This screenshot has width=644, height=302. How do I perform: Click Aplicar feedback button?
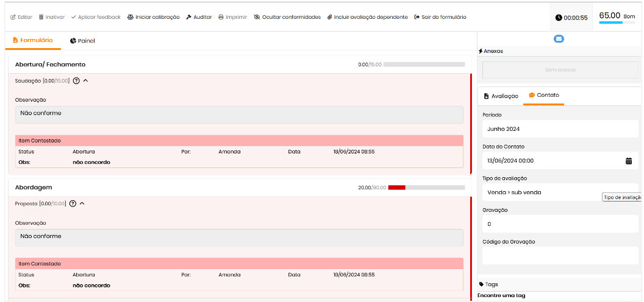pos(96,17)
